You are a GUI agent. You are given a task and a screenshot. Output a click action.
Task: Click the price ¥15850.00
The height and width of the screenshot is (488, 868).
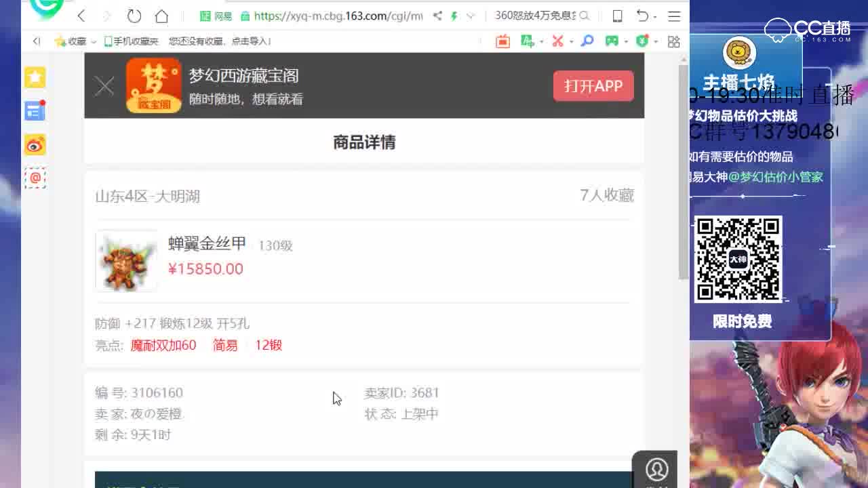pos(205,269)
